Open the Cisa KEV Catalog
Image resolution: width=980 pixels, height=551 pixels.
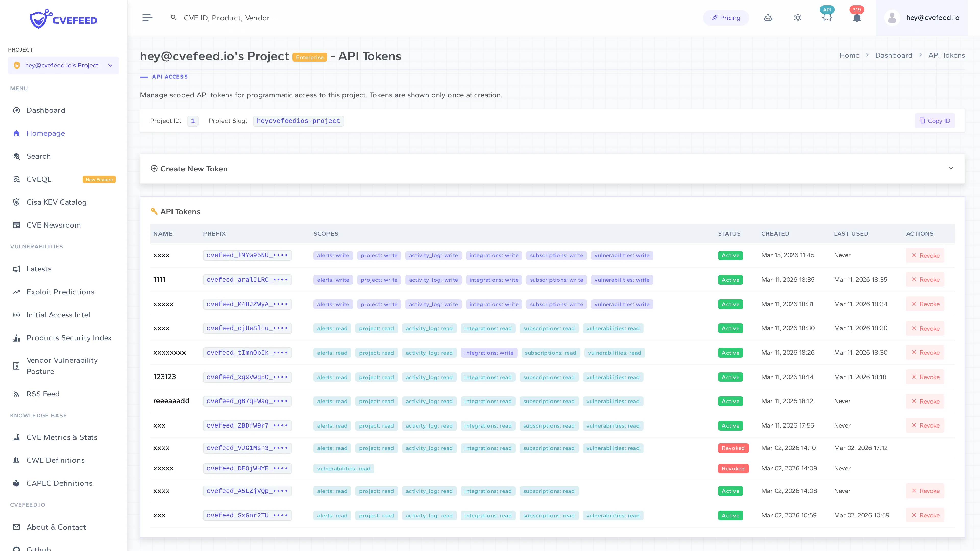click(x=56, y=202)
